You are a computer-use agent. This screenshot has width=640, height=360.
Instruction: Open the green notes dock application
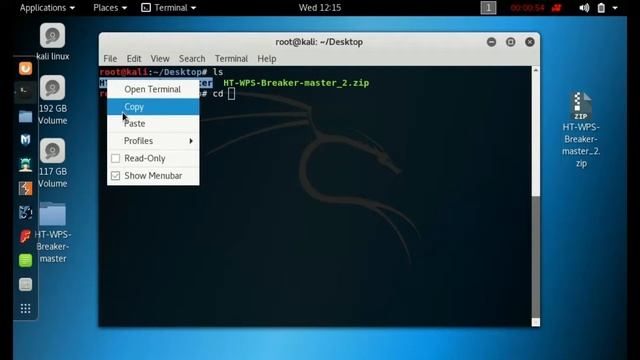(x=25, y=260)
